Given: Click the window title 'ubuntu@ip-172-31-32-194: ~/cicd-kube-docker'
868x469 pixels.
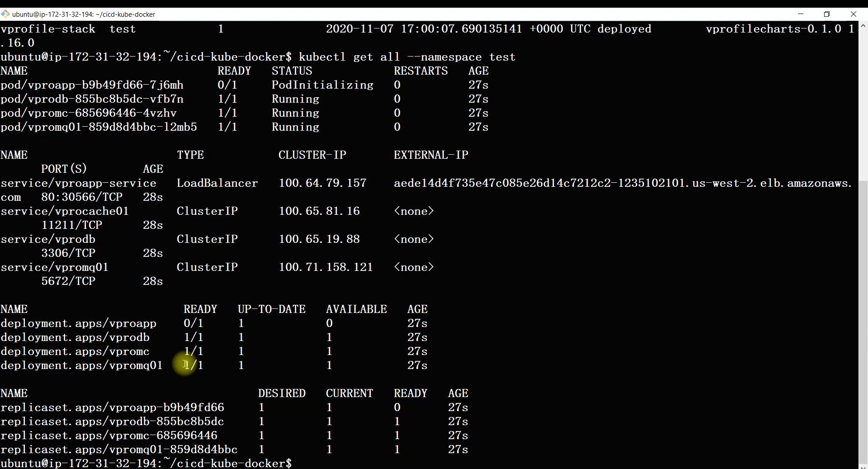Looking at the screenshot, I should (x=84, y=14).
